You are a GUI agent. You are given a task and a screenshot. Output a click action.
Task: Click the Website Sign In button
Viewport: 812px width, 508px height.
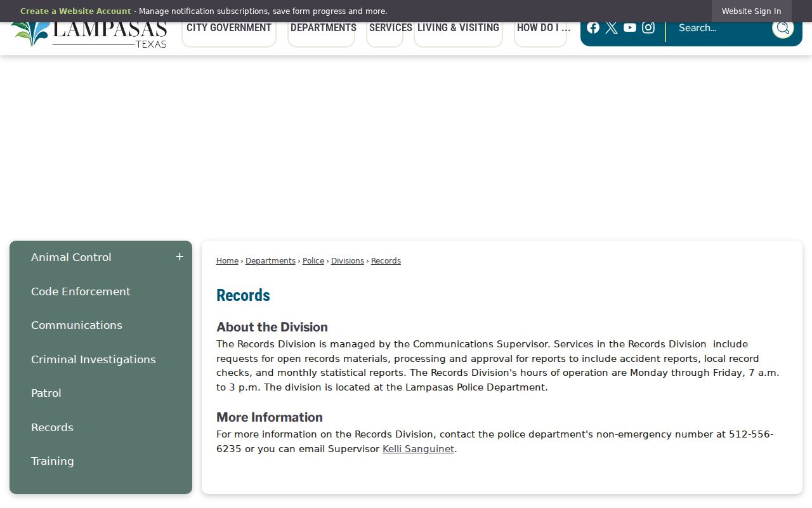click(751, 11)
